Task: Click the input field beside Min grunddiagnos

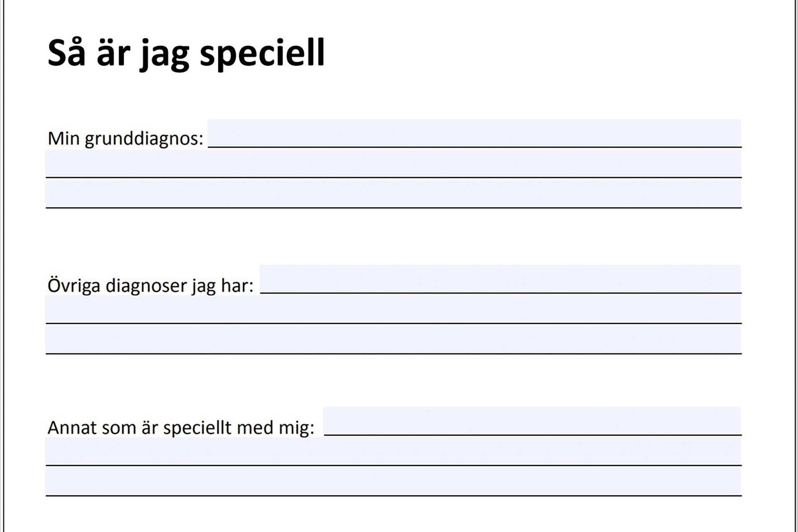Action: coord(474,133)
